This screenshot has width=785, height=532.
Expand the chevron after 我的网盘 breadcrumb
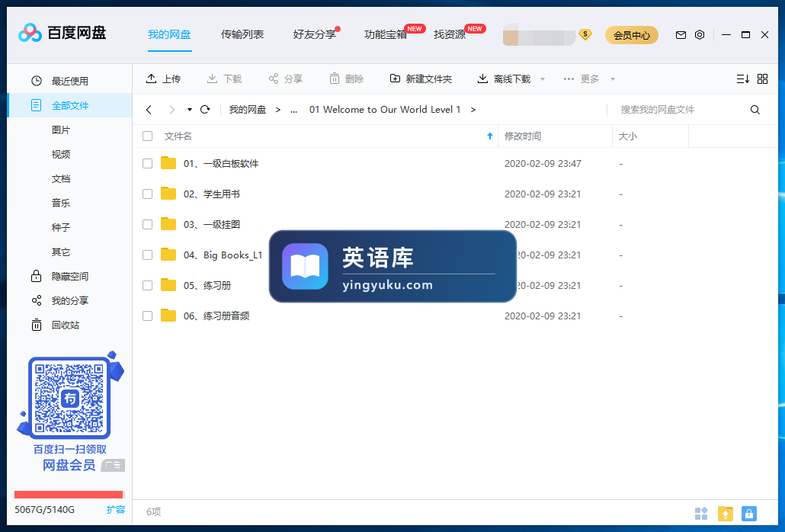[x=278, y=110]
